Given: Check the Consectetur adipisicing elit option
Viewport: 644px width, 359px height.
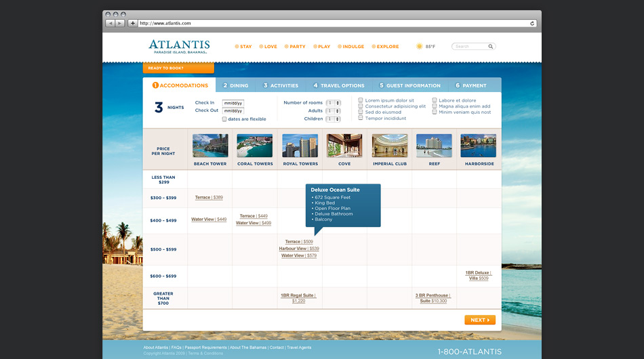Looking at the screenshot, I should click(361, 106).
